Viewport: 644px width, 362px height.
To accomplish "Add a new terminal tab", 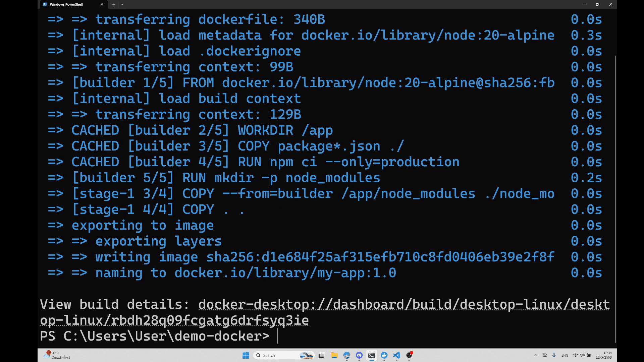I will 114,4.
